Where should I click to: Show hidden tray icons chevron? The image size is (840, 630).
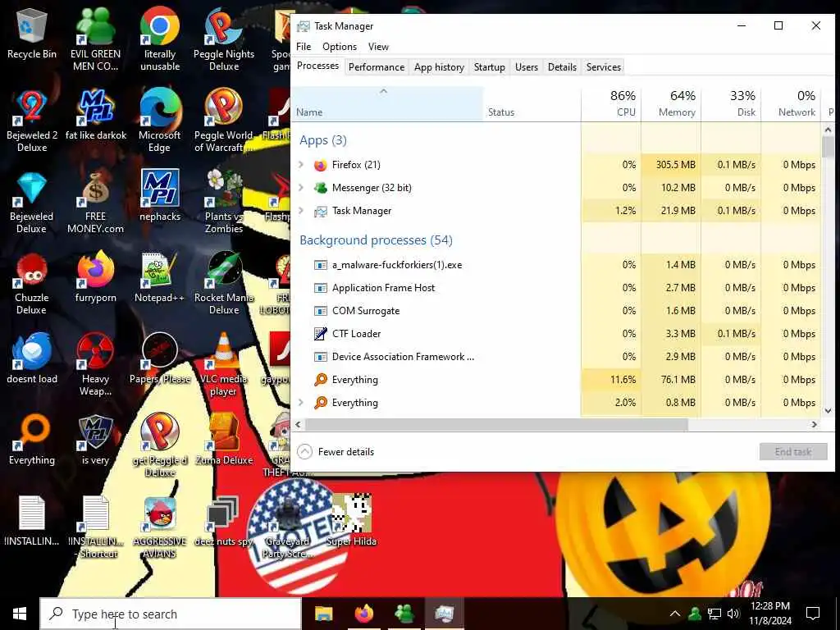tap(675, 614)
